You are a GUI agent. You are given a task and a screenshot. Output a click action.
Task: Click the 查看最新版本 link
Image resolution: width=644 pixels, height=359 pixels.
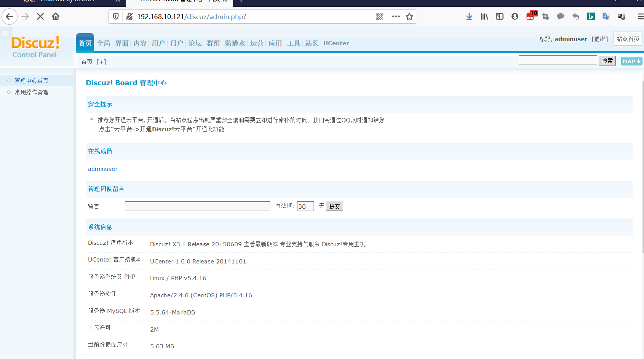(261, 244)
